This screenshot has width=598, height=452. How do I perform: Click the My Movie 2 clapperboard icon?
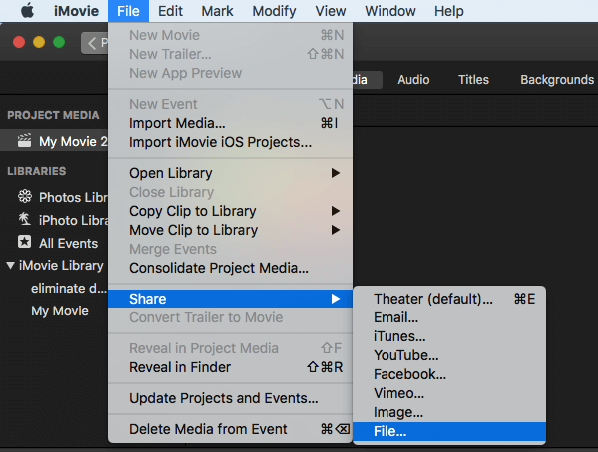[24, 141]
